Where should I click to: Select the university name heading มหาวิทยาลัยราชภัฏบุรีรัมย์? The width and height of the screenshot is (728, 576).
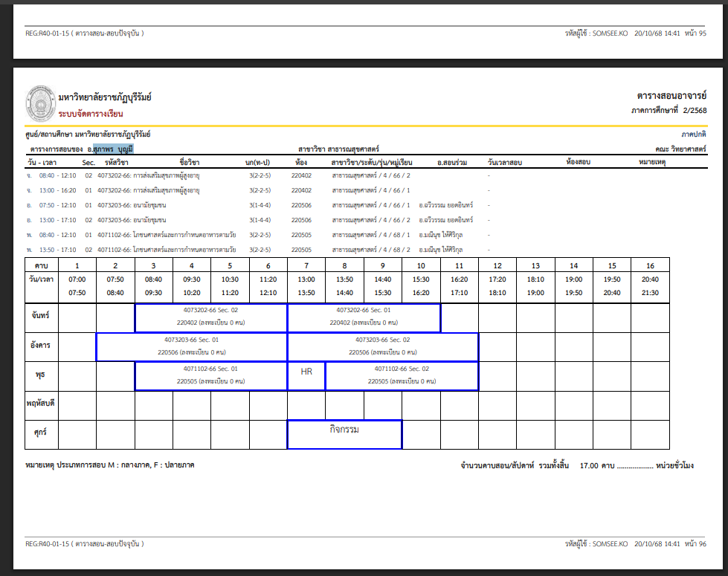click(x=105, y=97)
